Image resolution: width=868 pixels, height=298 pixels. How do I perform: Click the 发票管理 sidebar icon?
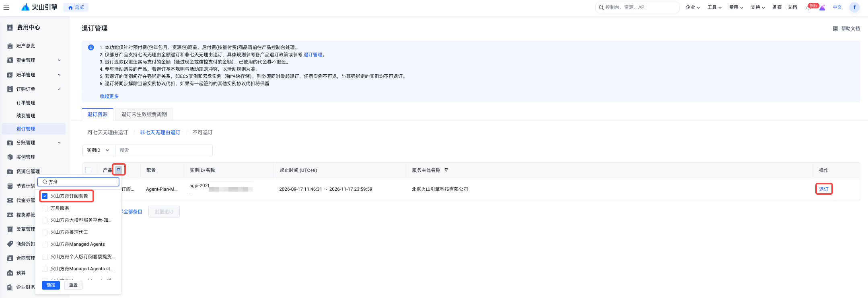[10, 229]
